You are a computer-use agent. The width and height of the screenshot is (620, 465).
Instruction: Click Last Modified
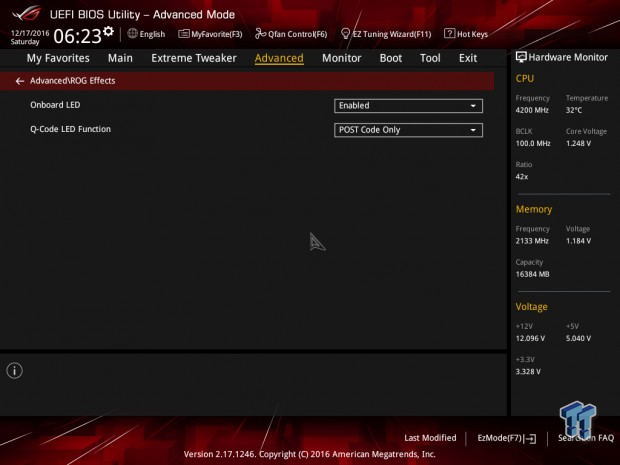click(x=430, y=438)
